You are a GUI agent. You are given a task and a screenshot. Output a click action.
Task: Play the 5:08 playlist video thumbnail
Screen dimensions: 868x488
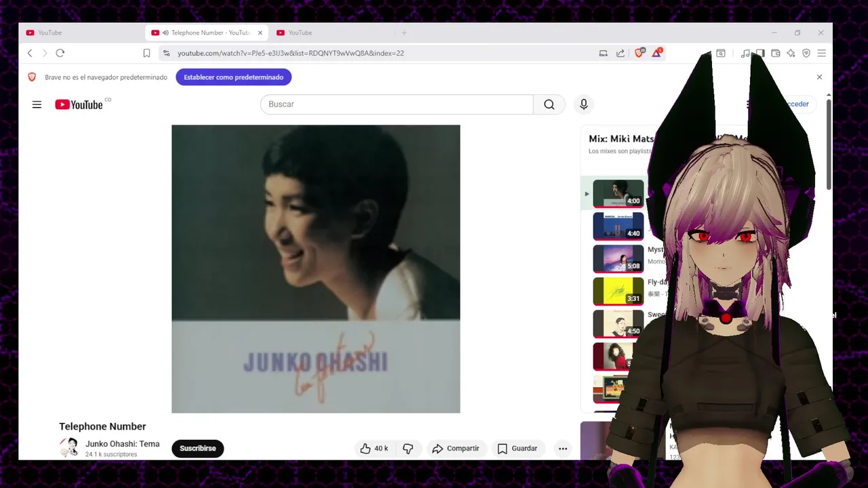618,258
